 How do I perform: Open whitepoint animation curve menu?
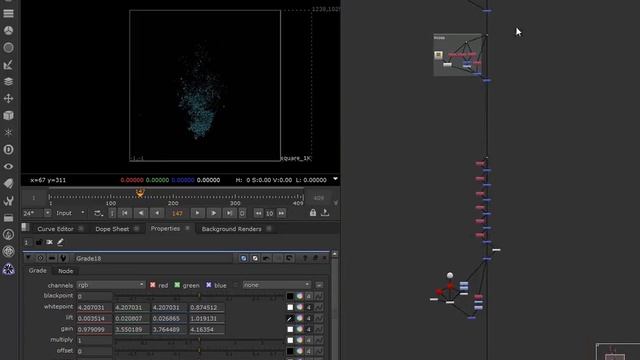(319, 307)
